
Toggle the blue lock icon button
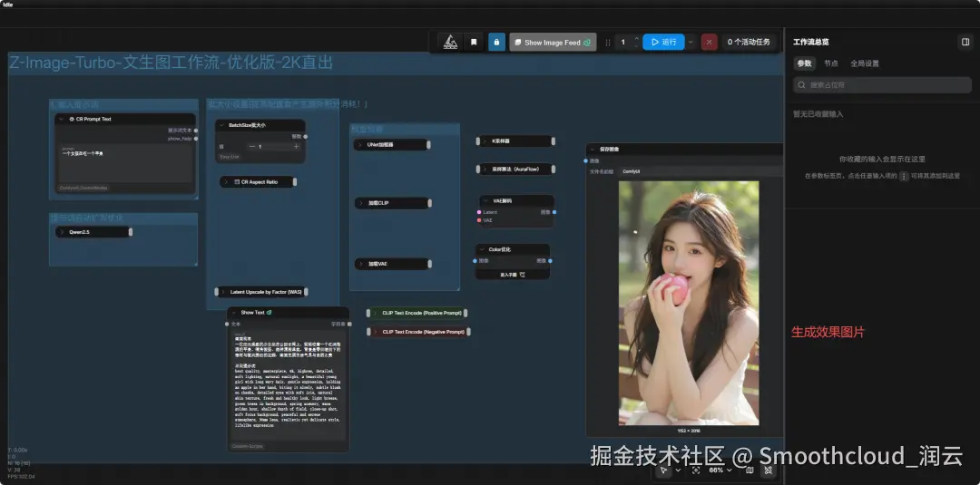496,42
